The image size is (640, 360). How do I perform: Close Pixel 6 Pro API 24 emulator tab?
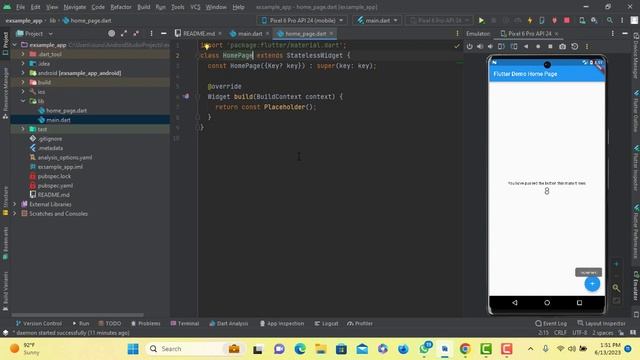coord(556,33)
